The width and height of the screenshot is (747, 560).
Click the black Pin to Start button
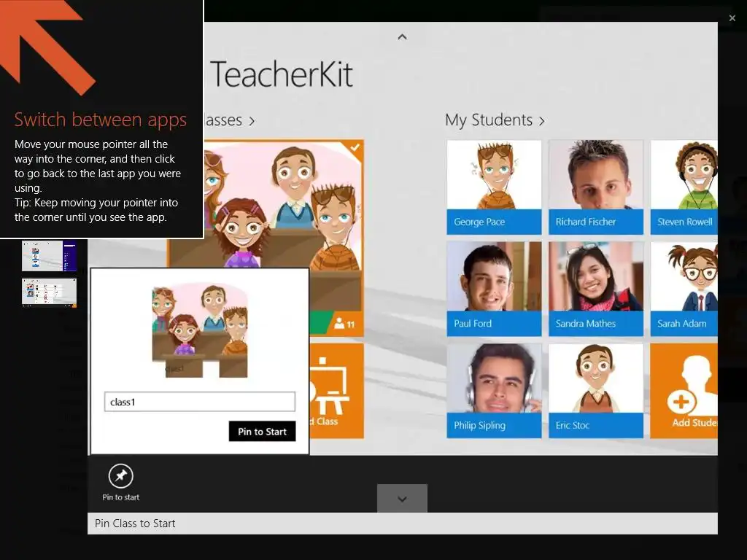(x=262, y=432)
